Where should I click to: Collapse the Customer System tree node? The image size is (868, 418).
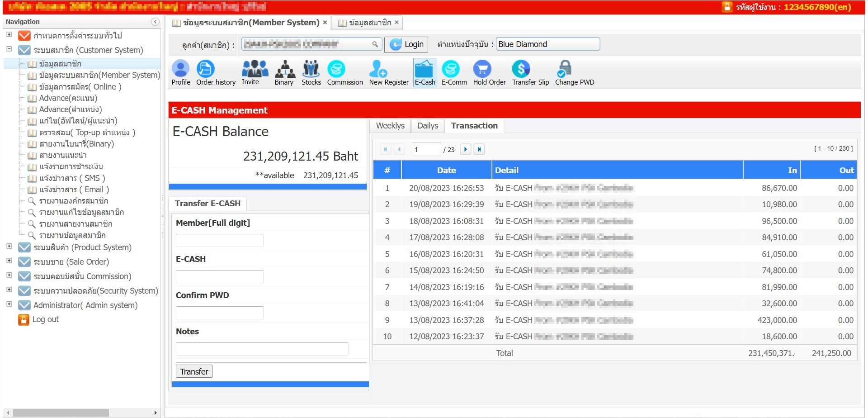point(9,49)
